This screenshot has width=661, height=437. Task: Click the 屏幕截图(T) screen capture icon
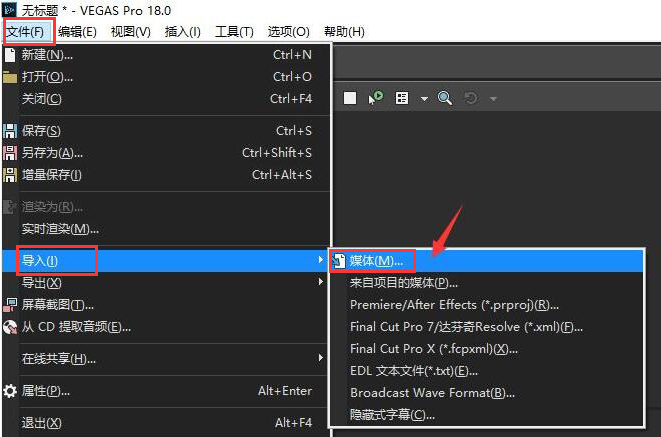click(x=10, y=304)
